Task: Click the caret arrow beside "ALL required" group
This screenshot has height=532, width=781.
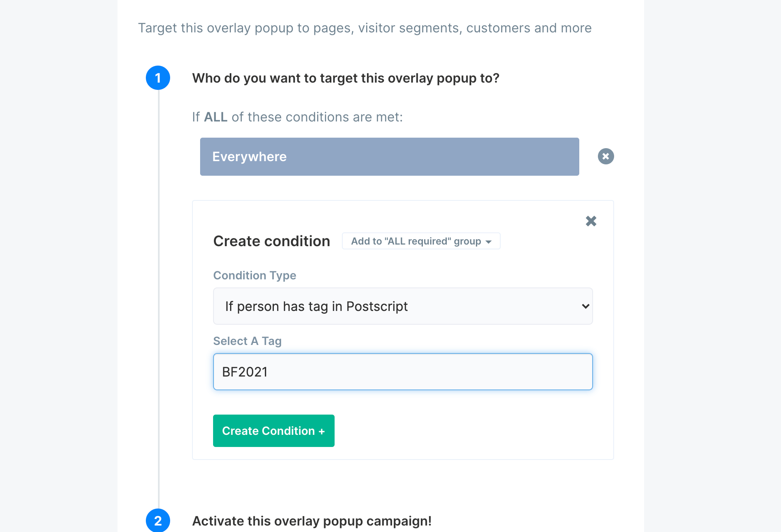Action: 489,242
